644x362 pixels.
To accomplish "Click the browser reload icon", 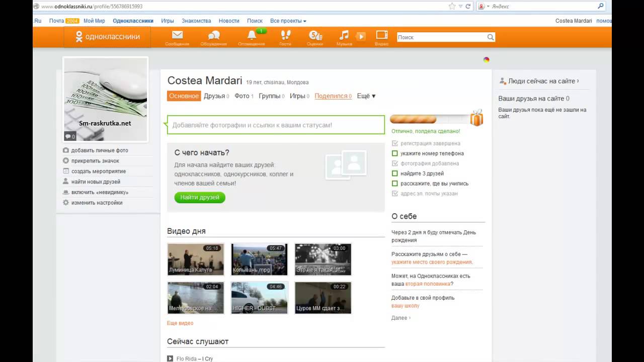I will (x=468, y=6).
